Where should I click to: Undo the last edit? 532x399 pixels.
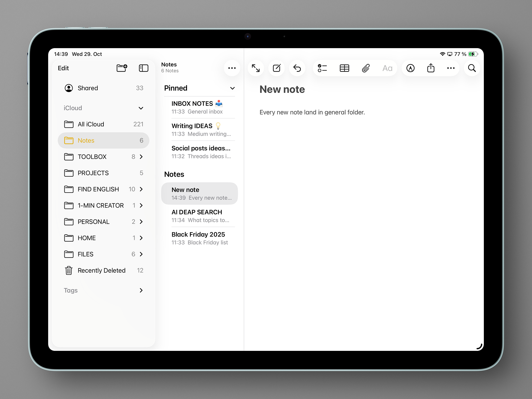[x=297, y=68]
